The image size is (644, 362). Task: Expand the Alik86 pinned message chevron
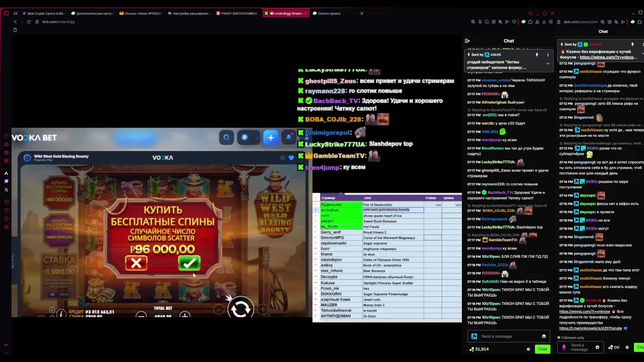[x=548, y=64]
